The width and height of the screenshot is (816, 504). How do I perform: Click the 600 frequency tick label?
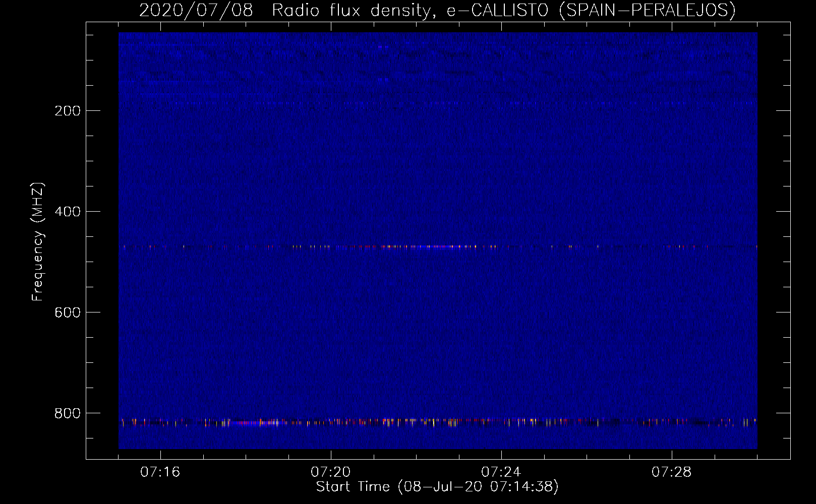click(x=68, y=312)
